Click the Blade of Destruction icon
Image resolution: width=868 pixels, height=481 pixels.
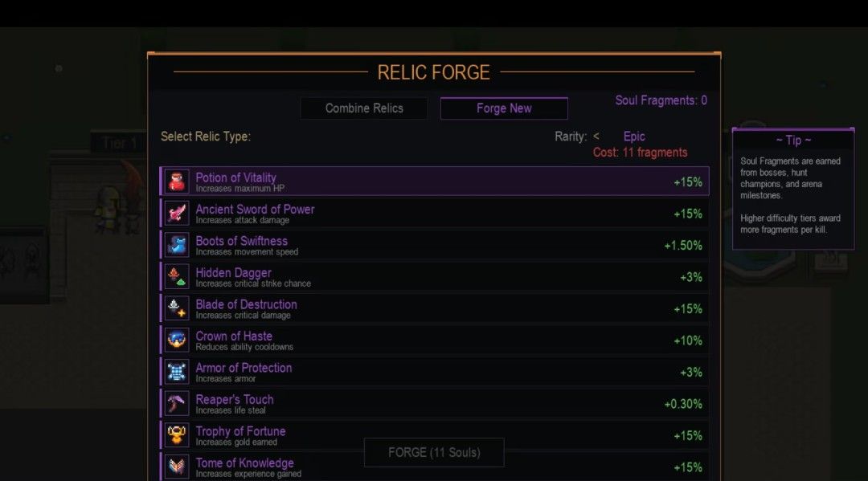click(177, 308)
